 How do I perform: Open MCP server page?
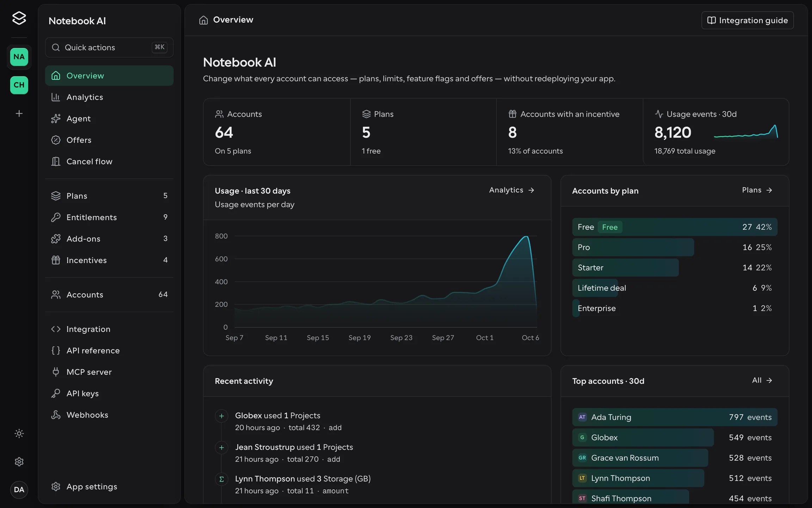[109, 372]
